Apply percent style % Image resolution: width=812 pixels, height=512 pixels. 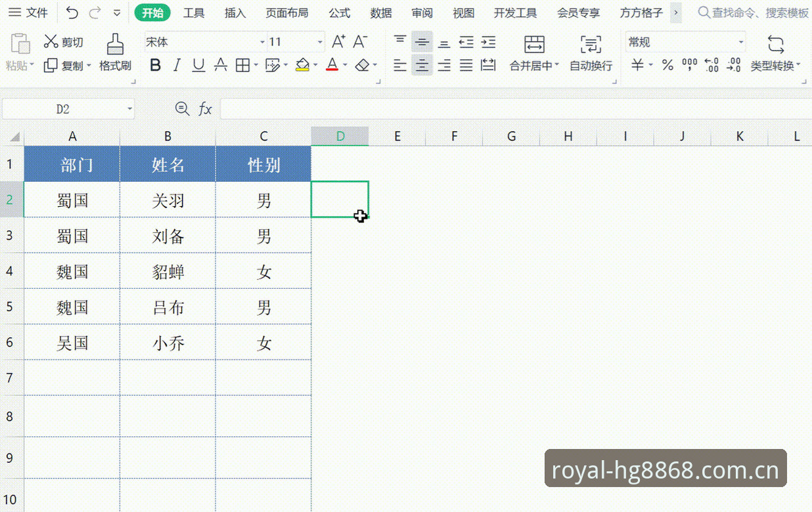coord(667,65)
